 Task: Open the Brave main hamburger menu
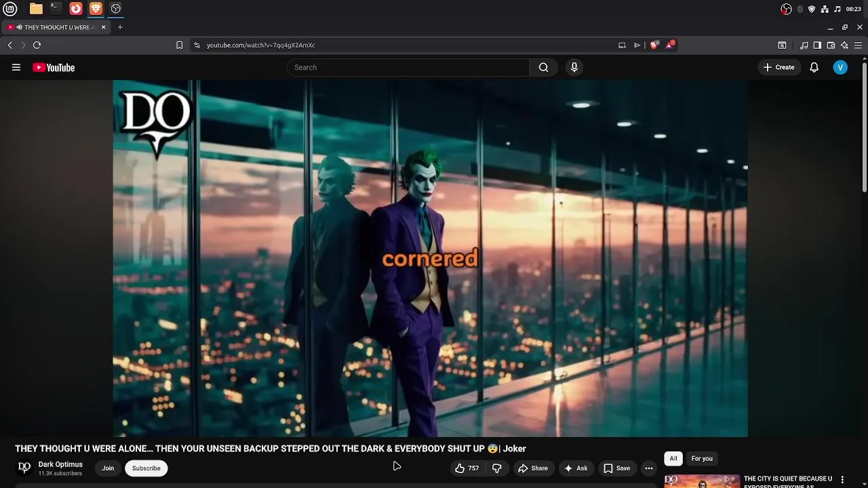coord(858,45)
